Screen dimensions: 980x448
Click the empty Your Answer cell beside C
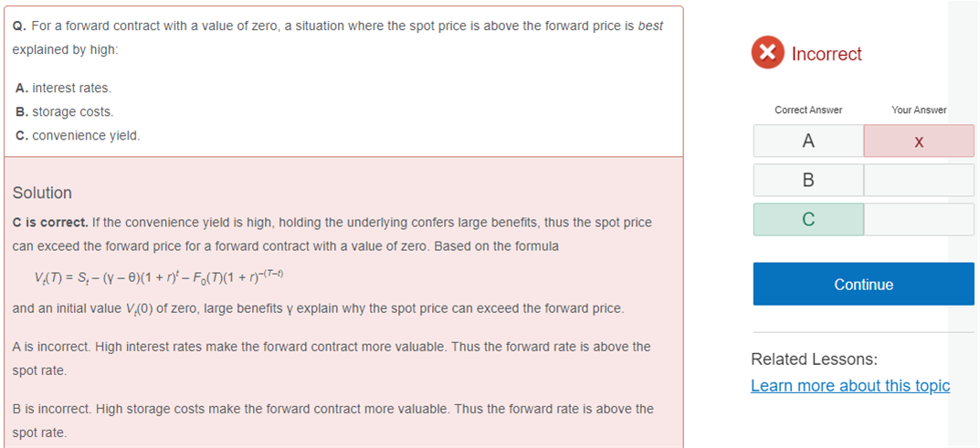click(919, 220)
